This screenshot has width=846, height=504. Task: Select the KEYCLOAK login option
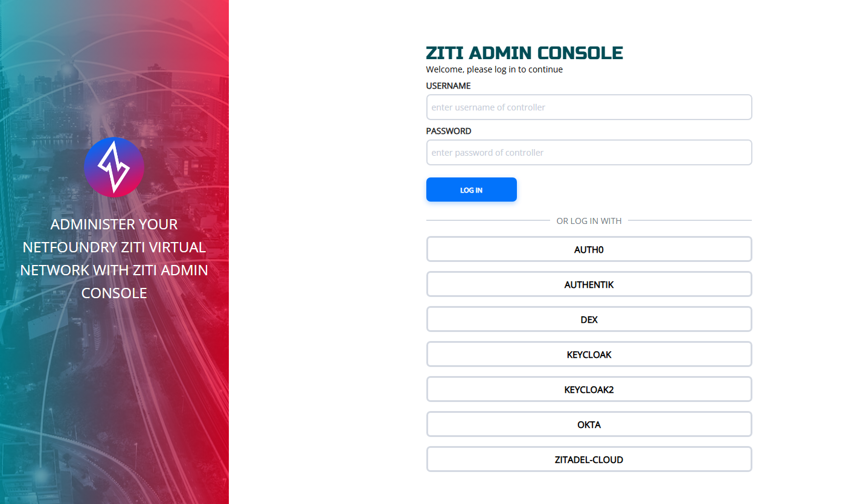589,354
